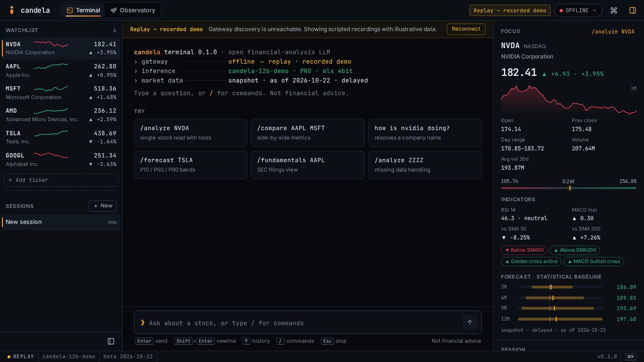
Task: Create a New session
Action: coord(102,206)
